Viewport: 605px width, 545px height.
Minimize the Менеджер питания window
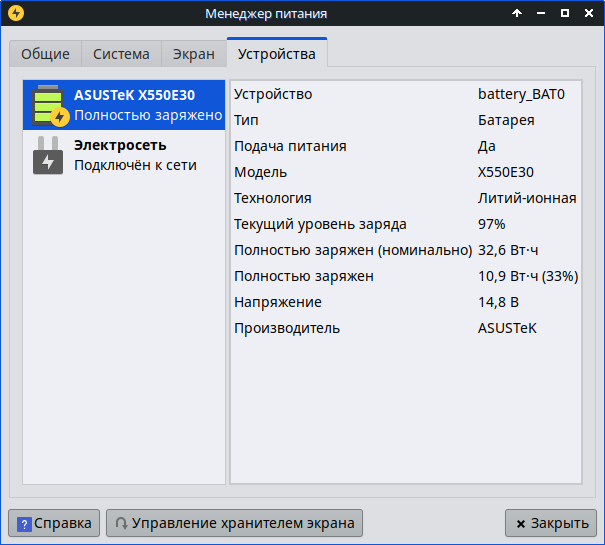(541, 14)
